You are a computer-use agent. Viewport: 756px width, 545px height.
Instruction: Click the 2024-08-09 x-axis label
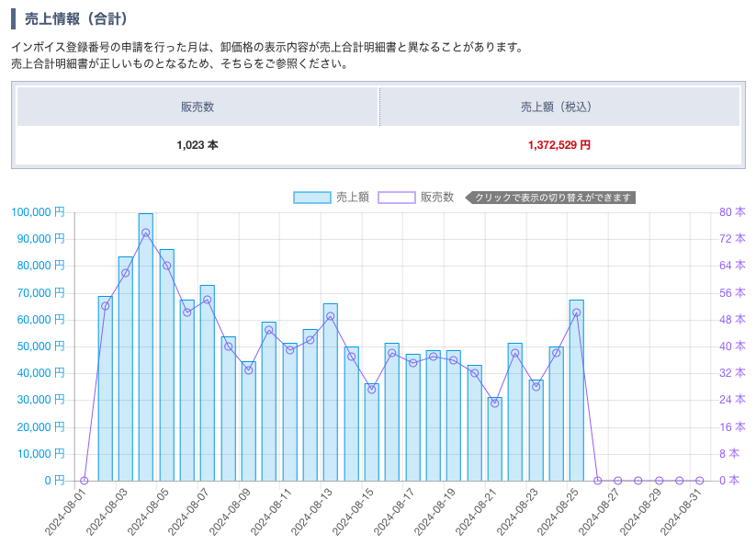click(229, 511)
